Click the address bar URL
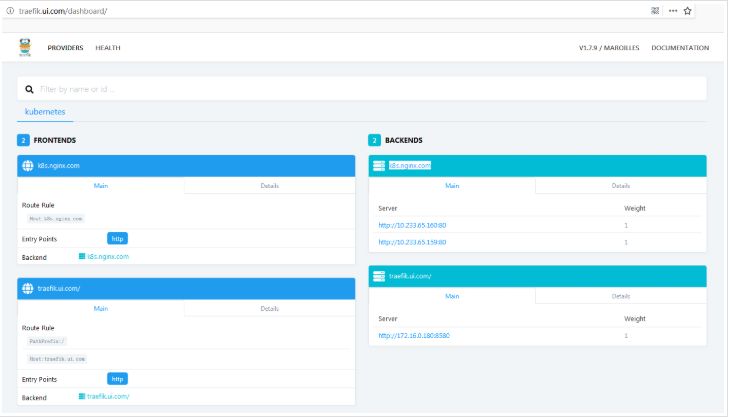 tap(63, 11)
